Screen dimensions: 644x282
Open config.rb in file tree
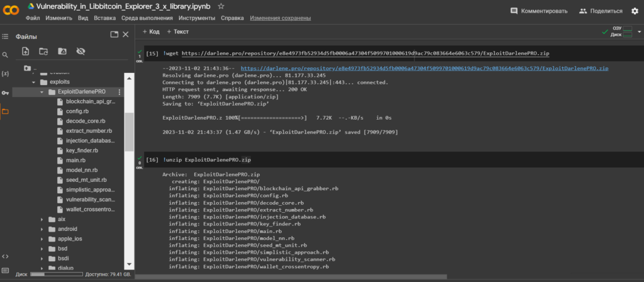coord(77,111)
